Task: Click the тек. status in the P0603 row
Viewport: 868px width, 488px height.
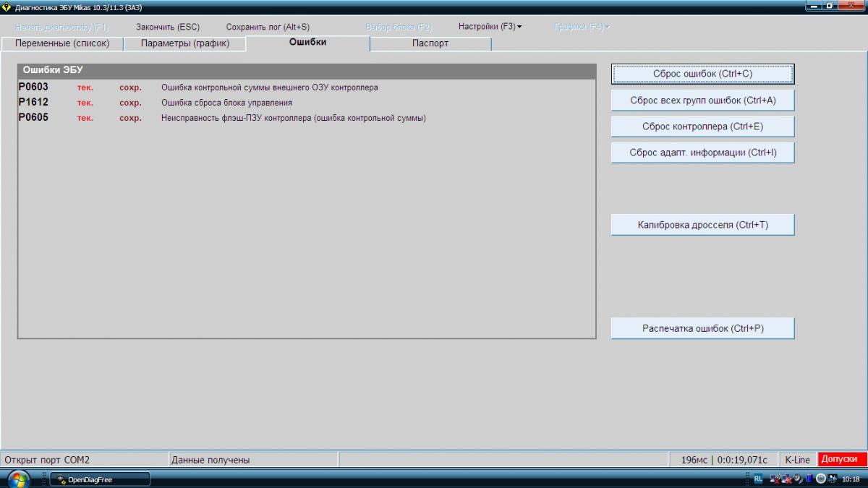Action: click(85, 87)
